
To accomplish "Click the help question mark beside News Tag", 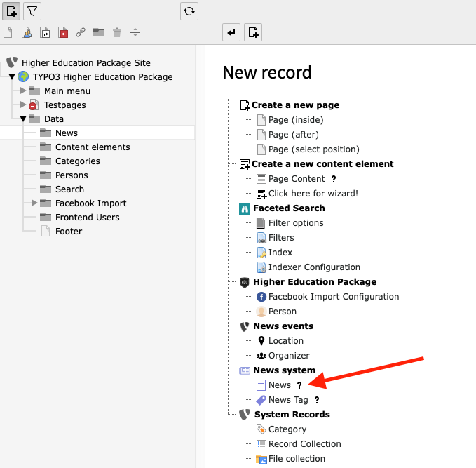I will point(317,400).
